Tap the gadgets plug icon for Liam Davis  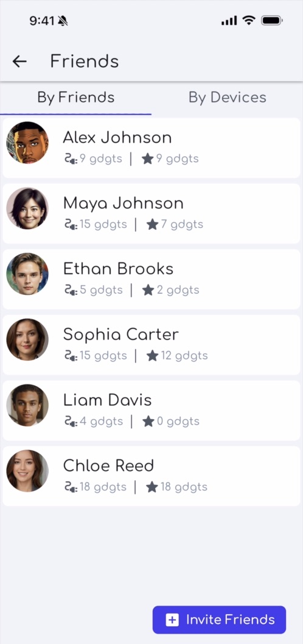[x=71, y=422]
